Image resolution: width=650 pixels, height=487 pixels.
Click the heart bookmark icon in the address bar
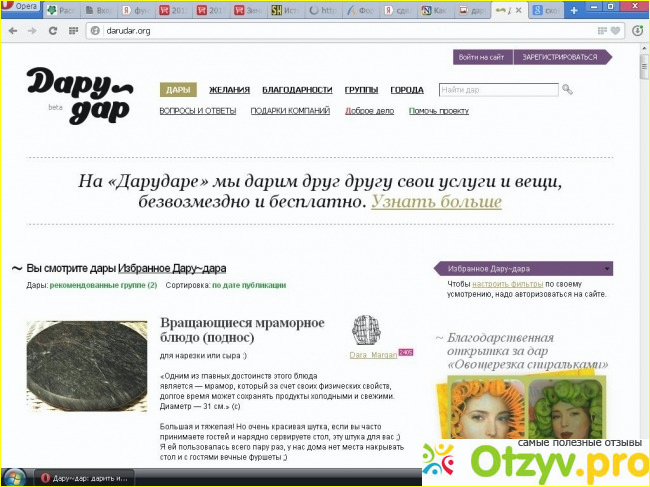(615, 31)
